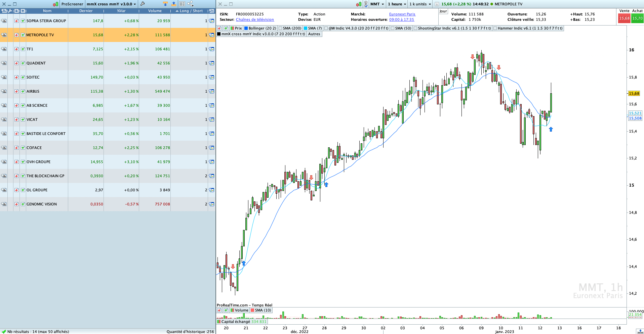This screenshot has width=644, height=334.
Task: Click the info icon next to the price quote
Action: [x=437, y=4]
